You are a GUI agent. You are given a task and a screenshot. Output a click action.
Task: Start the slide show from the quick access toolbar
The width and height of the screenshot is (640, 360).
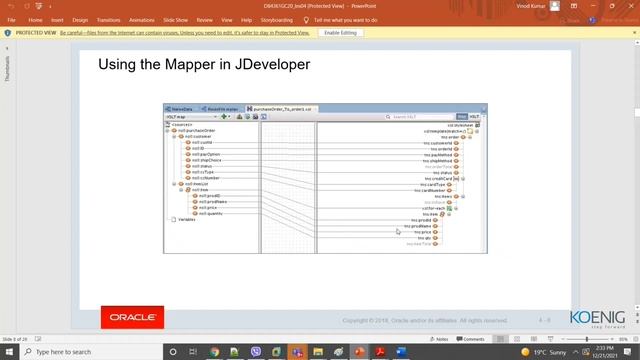coord(39,6)
